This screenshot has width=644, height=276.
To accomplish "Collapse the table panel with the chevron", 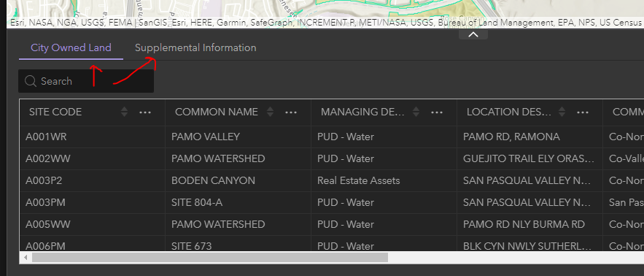I will coord(473,35).
